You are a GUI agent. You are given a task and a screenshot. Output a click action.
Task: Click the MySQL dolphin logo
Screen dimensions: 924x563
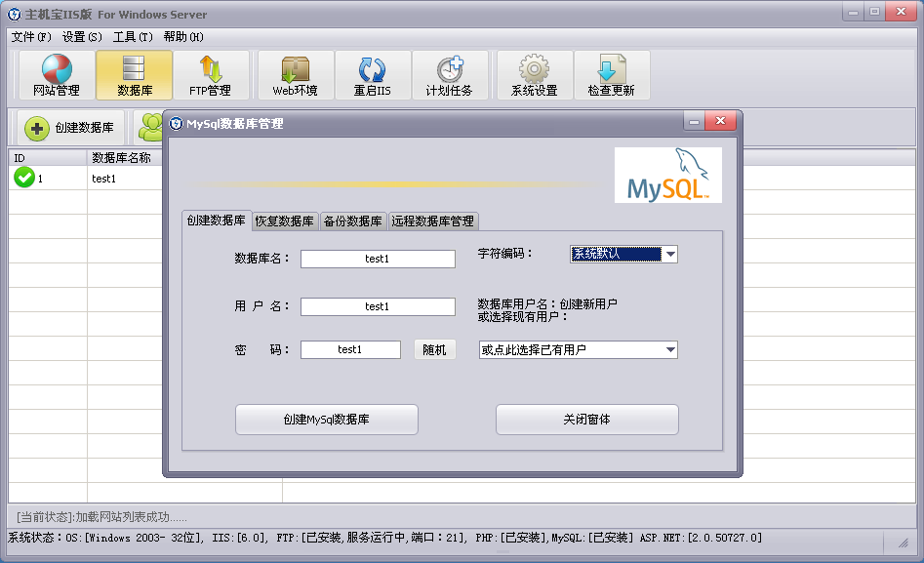click(668, 175)
